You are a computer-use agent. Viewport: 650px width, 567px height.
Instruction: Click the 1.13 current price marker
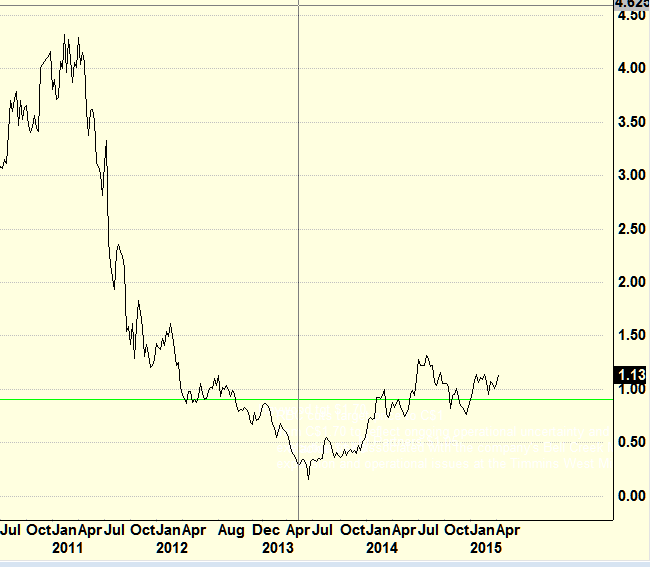tap(631, 375)
